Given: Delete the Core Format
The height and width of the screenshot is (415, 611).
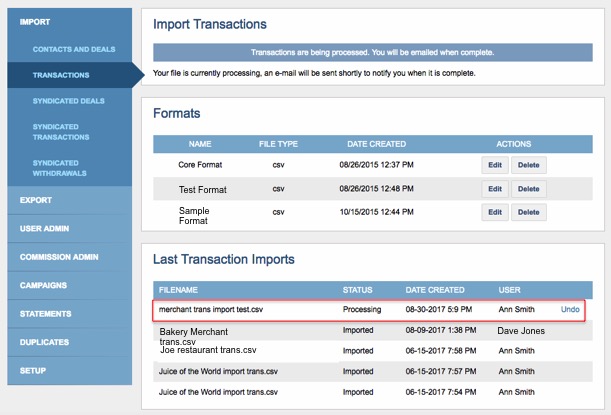Looking at the screenshot, I should click(x=529, y=165).
